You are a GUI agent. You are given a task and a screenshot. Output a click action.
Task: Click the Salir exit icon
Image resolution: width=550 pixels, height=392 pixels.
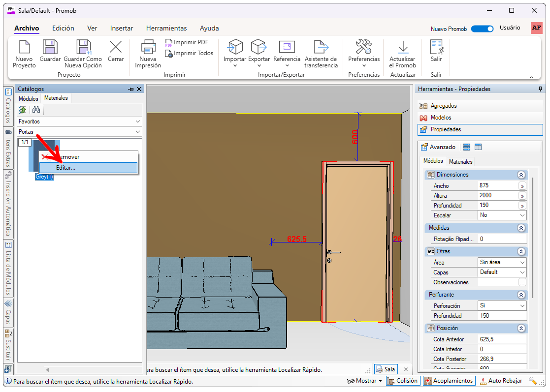[436, 47]
